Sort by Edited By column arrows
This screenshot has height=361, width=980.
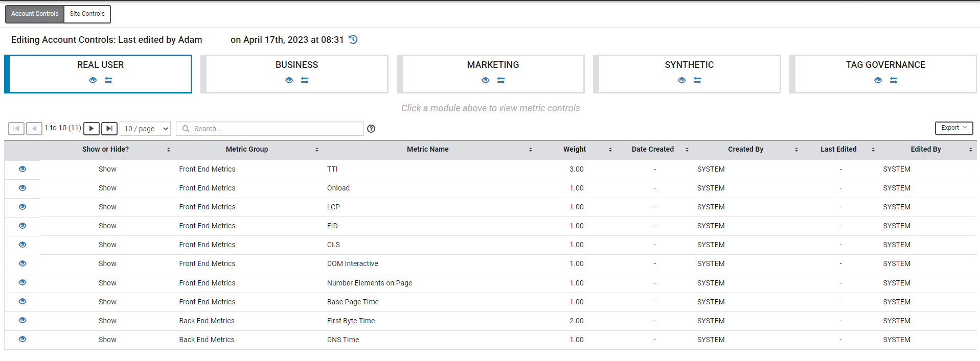(971, 150)
